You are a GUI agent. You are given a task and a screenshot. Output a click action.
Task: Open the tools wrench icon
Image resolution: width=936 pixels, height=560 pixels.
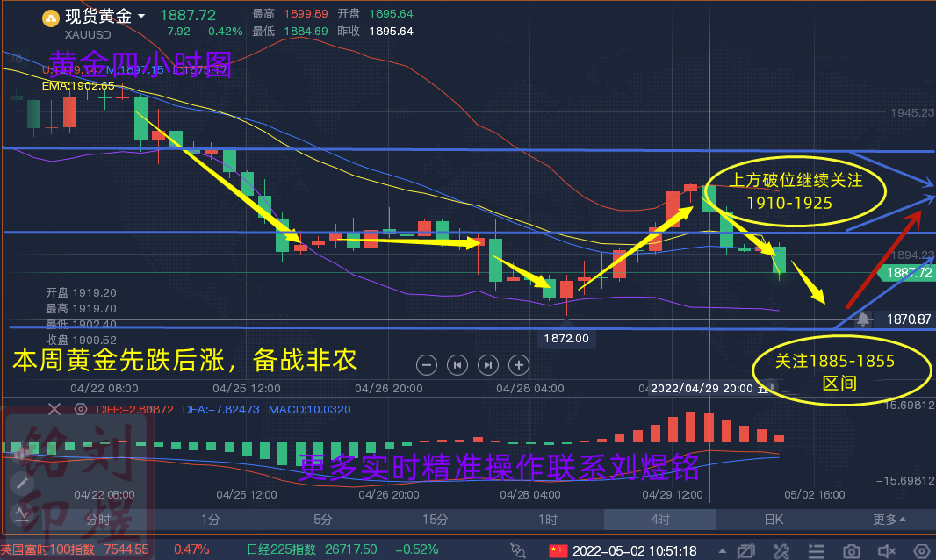point(781,550)
